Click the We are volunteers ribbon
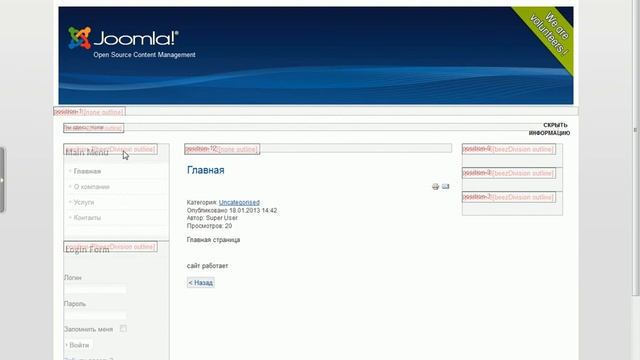 (x=548, y=34)
